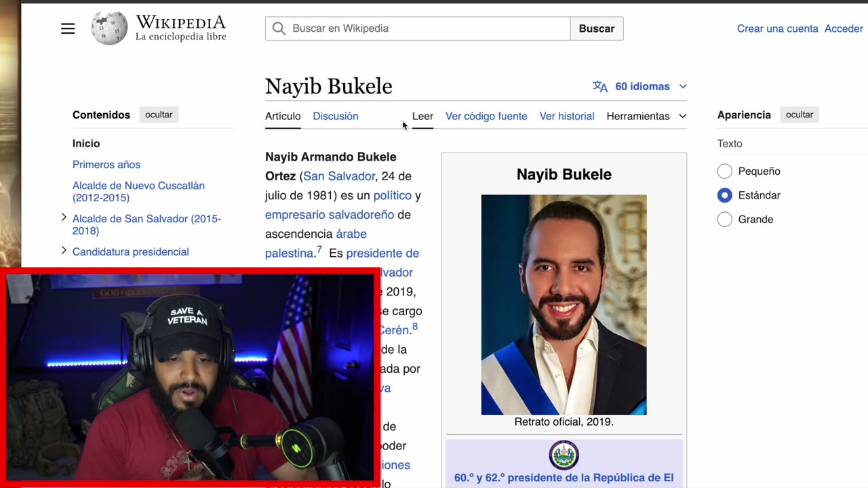868x488 pixels.
Task: Open Ver código fuente tab
Action: click(486, 116)
